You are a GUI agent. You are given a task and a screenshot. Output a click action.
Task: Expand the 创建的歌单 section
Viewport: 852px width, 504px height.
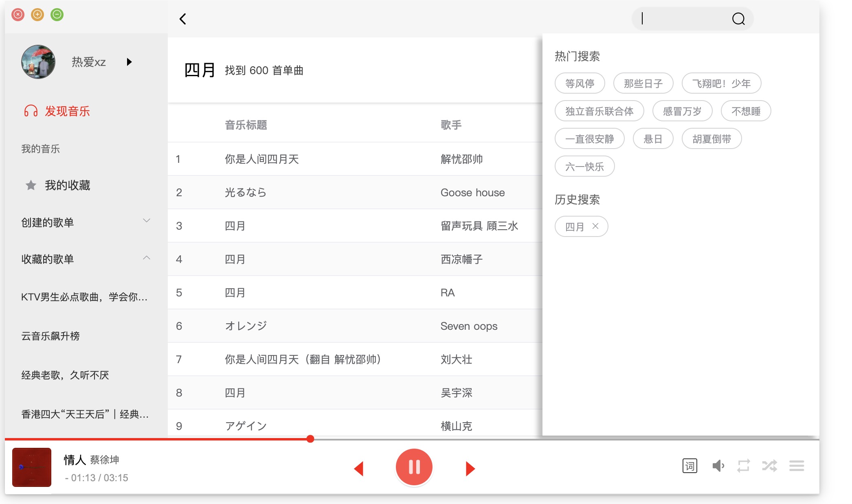point(147,221)
